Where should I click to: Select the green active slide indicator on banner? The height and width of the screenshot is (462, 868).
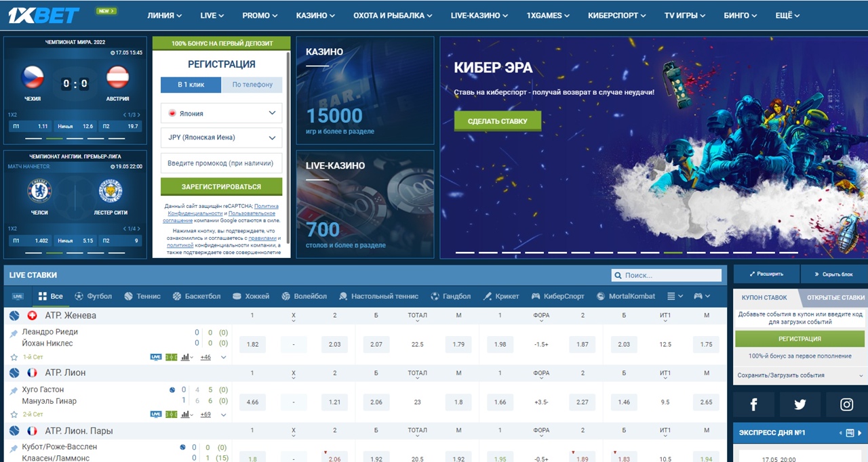point(673,253)
